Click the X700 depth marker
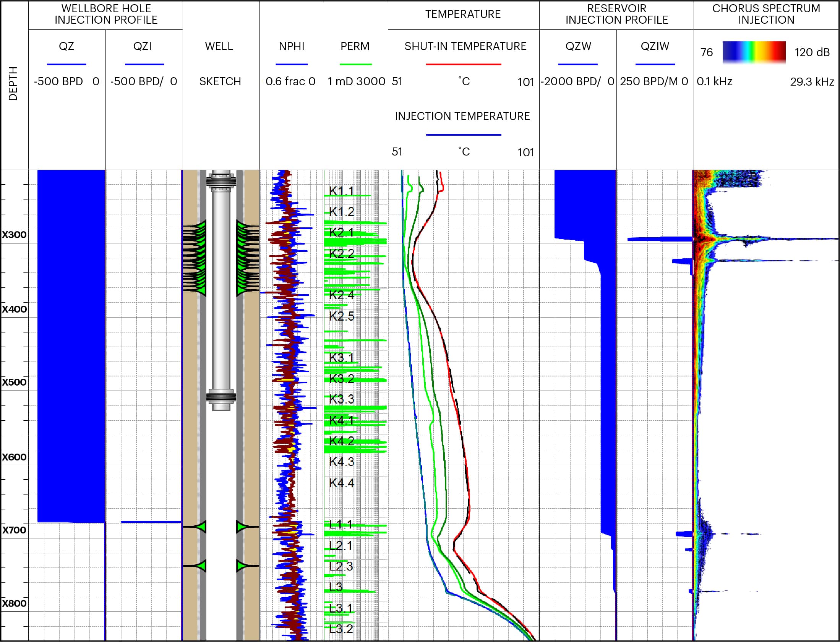This screenshot has height=642, width=840. pos(15,530)
